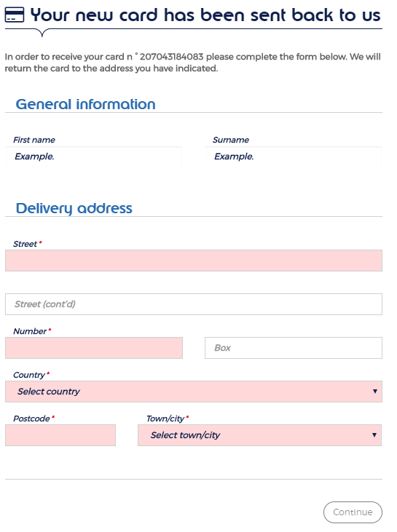Click the Street label
The image size is (397, 532).
[25, 244]
